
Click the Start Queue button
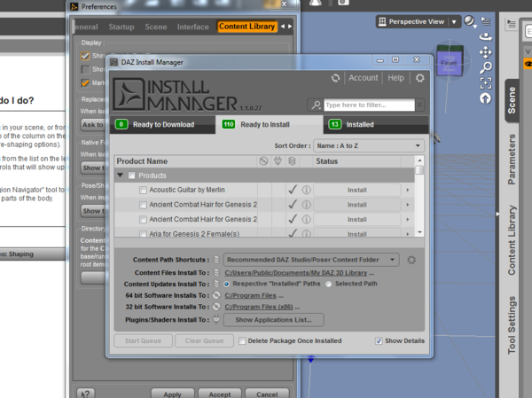point(143,340)
